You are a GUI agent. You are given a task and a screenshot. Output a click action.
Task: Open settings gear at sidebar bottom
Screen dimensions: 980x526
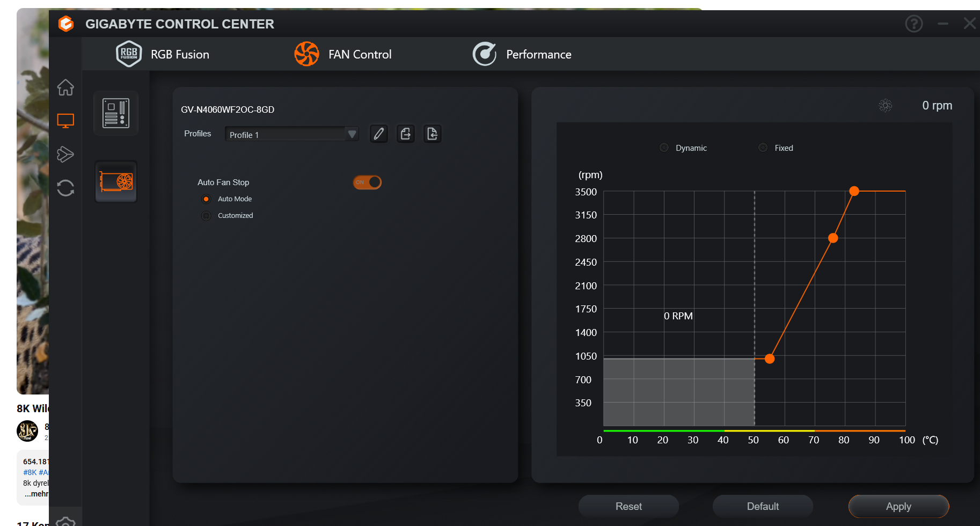click(x=65, y=522)
